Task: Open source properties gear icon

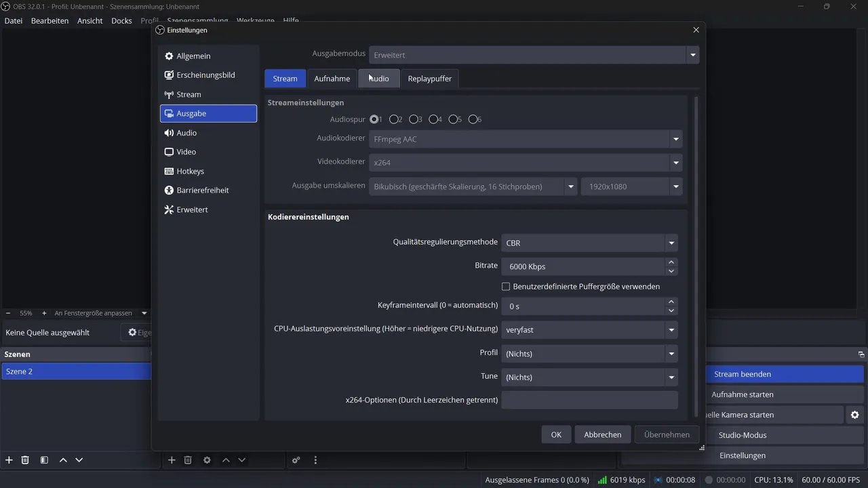Action: coord(207,460)
